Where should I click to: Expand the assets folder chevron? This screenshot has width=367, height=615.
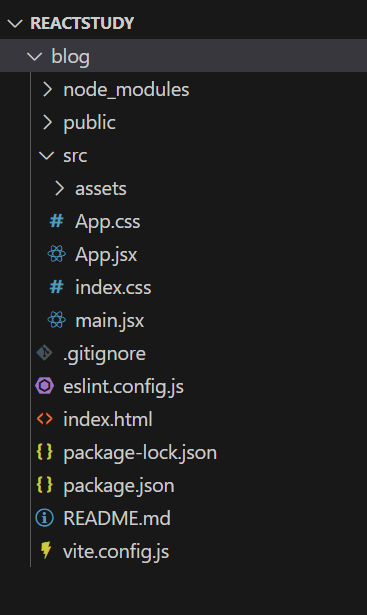click(59, 188)
